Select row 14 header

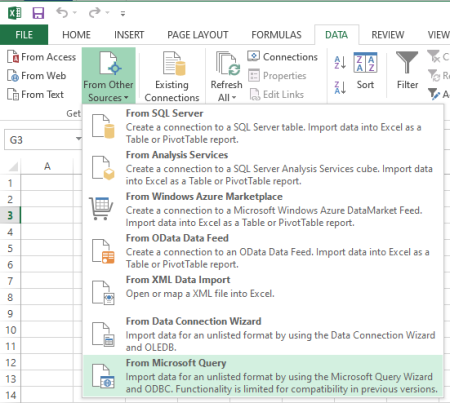pyautogui.click(x=10, y=395)
